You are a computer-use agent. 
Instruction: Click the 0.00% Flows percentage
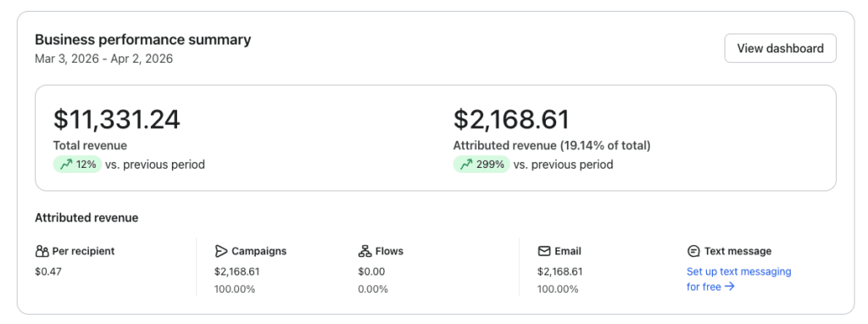pyautogui.click(x=373, y=289)
